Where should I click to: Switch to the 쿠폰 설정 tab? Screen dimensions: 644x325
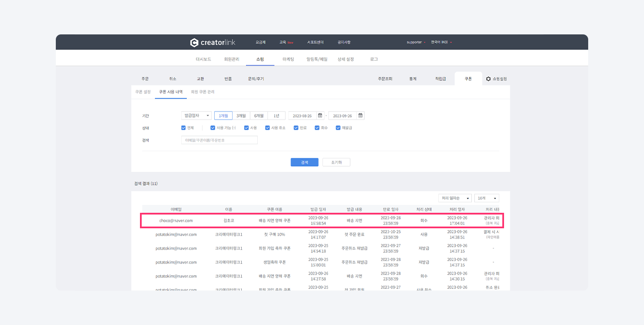click(x=143, y=92)
